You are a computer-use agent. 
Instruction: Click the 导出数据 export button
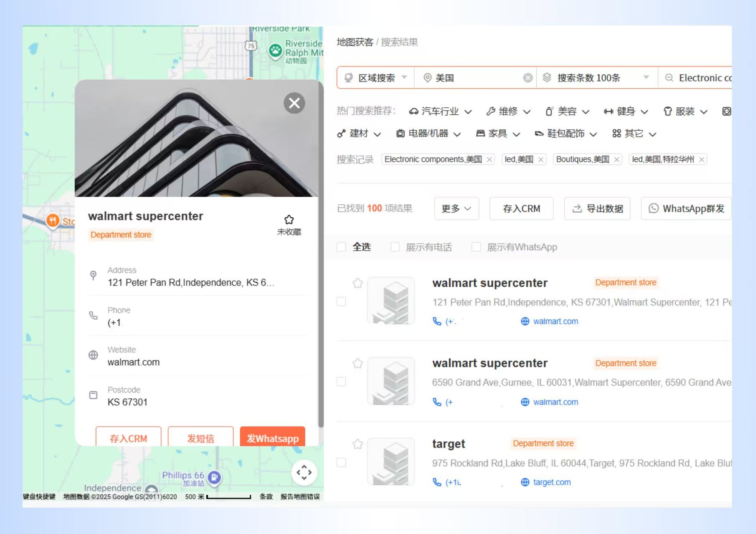tap(597, 209)
